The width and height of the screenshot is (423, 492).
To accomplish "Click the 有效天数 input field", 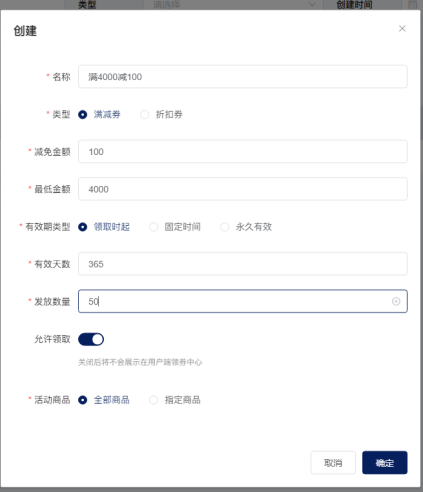I will click(x=243, y=264).
